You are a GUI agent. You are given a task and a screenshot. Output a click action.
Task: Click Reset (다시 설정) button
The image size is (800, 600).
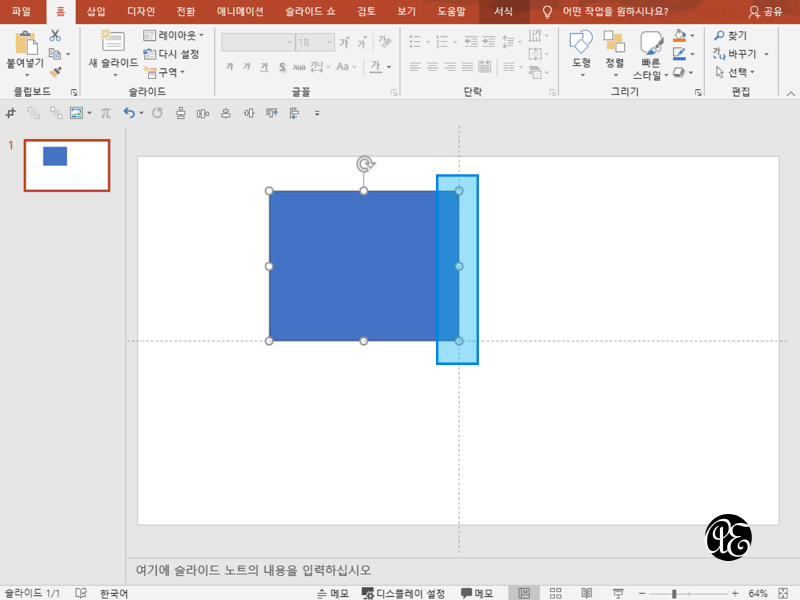171,54
